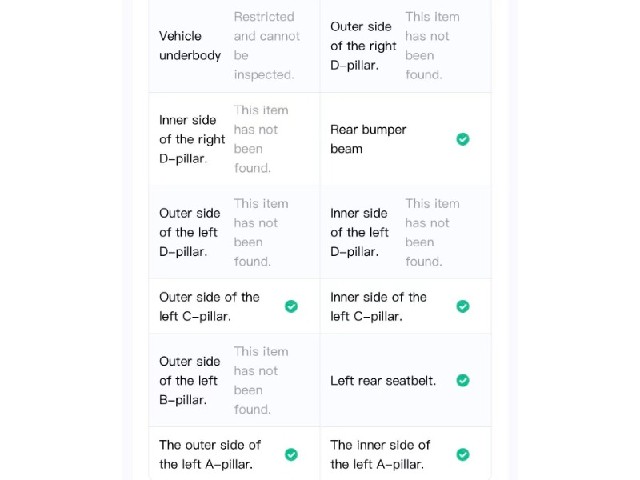Select Outer side of the left B-pillar label
The height and width of the screenshot is (480, 640).
[x=190, y=380]
